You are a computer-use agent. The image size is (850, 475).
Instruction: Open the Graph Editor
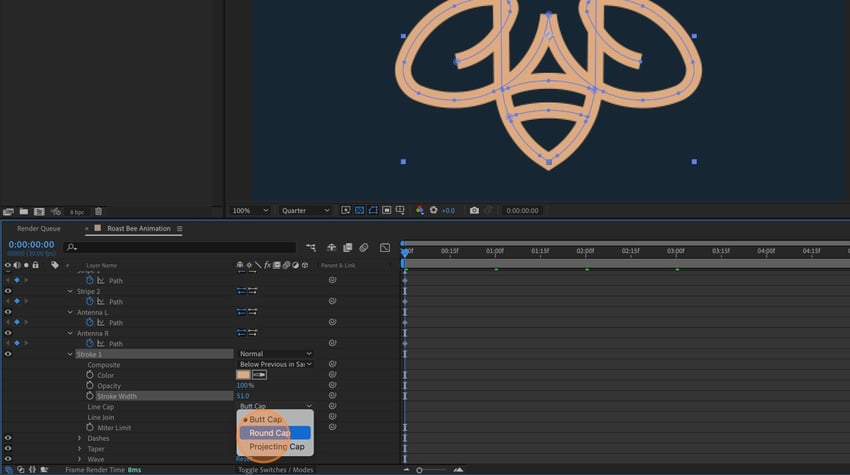(x=385, y=247)
